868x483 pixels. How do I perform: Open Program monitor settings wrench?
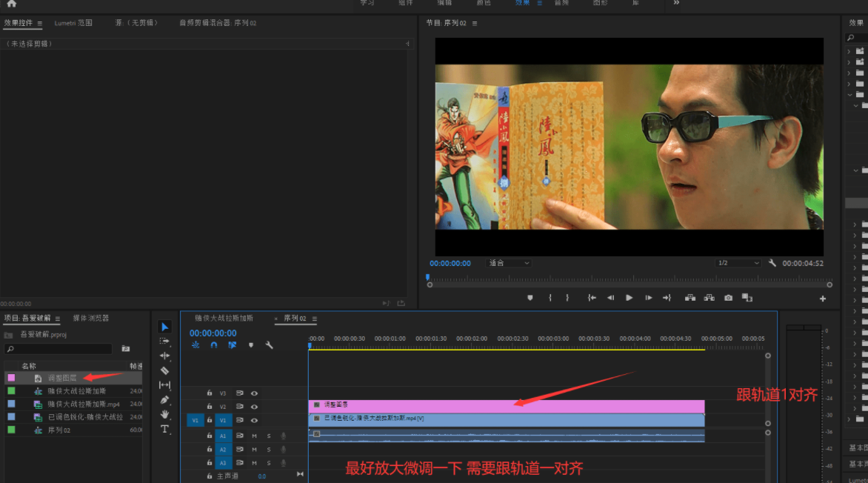click(772, 263)
